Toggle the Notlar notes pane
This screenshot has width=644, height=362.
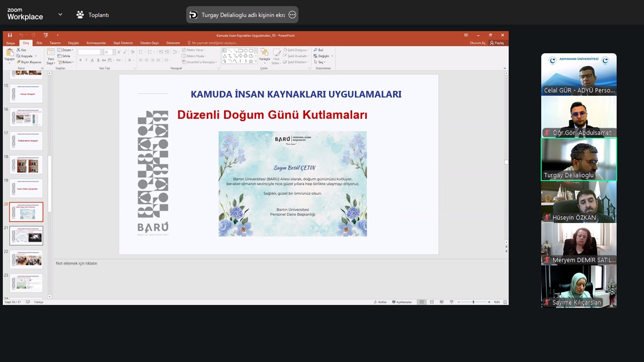point(380,302)
